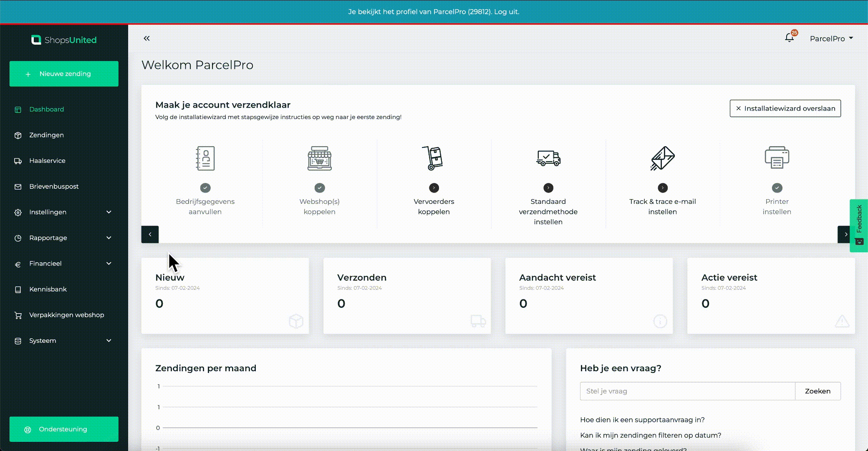Click the Printer instellen completed checkmark dot
This screenshot has height=451, width=868.
click(777, 188)
